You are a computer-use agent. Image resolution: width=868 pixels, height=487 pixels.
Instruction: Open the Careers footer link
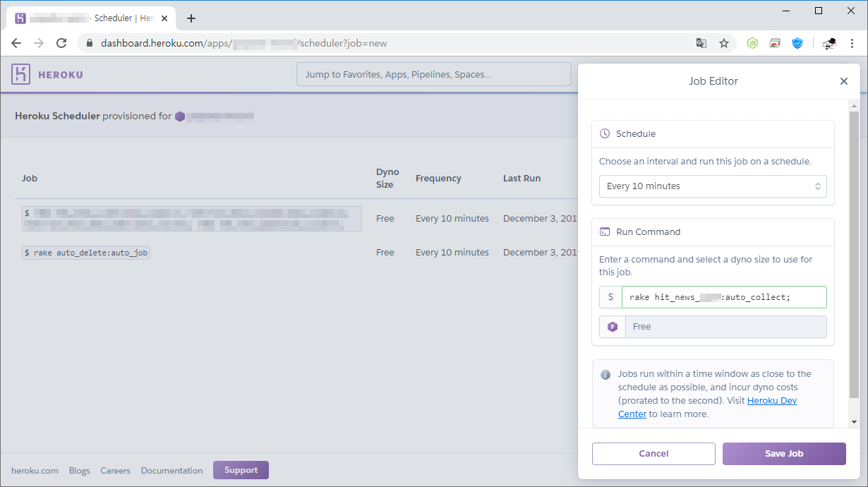(116, 471)
